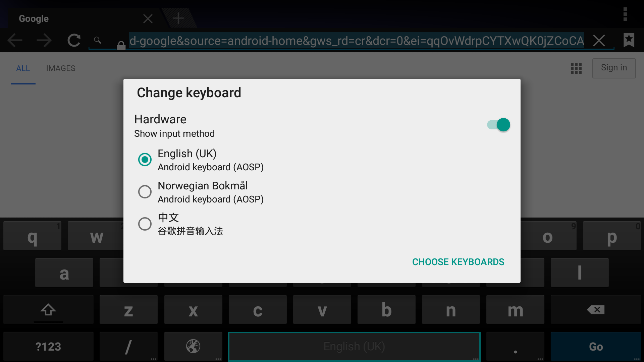The height and width of the screenshot is (362, 644).
Task: Open the three-dot overflow menu
Action: coord(625,14)
